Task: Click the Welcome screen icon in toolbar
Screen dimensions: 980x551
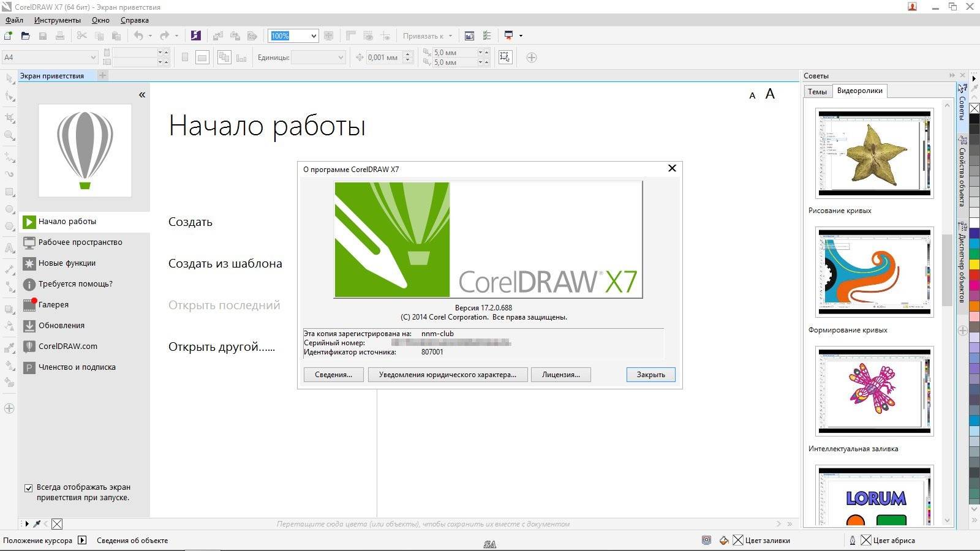Action: (469, 36)
